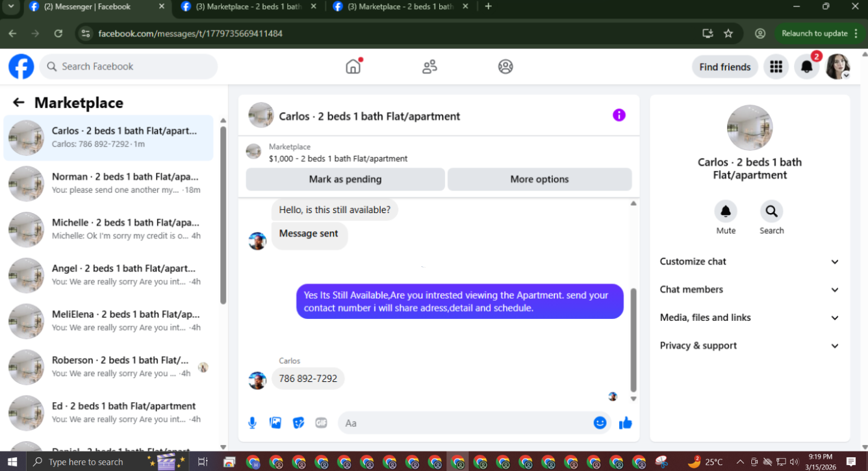Viewport: 868px width, 471px height.
Task: Open the Friends icon in top navigation
Action: (x=429, y=66)
